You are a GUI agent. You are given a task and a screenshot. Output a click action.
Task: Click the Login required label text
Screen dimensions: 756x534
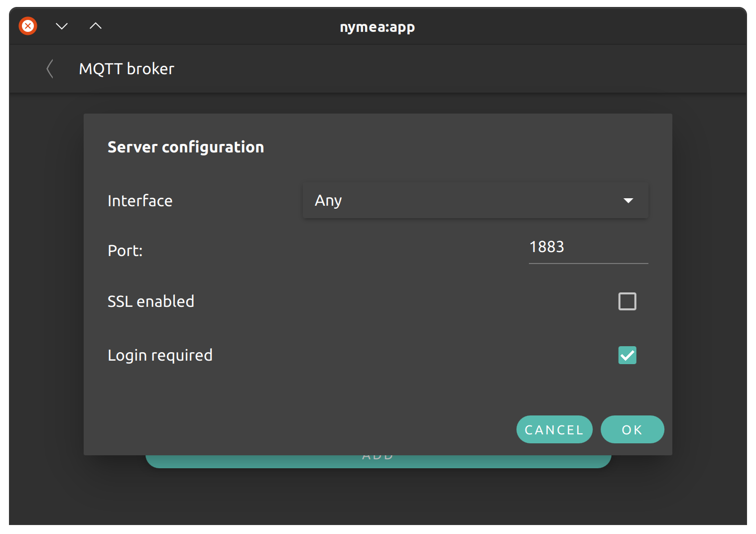coord(160,355)
